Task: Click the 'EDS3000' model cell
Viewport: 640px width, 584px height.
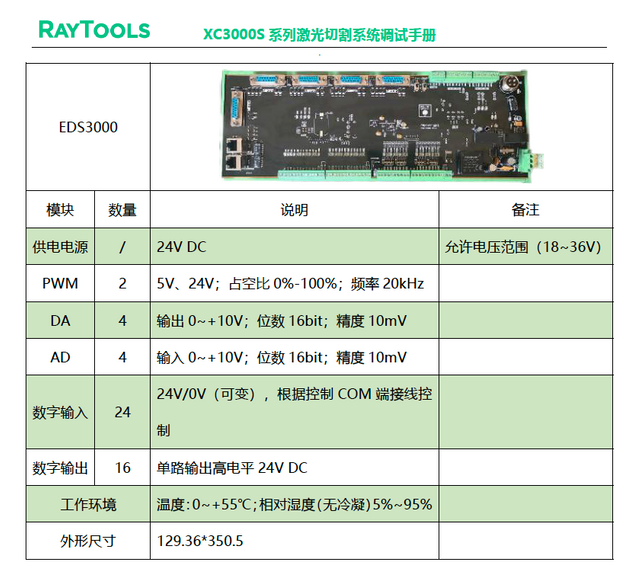Action: [x=88, y=127]
